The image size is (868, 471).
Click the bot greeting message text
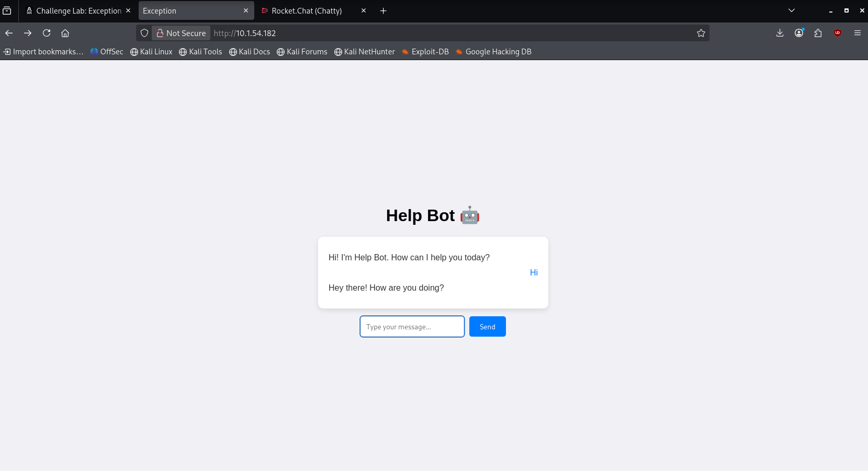click(x=409, y=257)
